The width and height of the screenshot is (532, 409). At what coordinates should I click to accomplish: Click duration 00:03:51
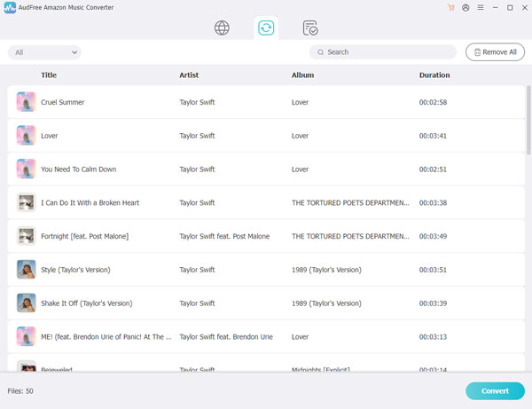point(433,270)
